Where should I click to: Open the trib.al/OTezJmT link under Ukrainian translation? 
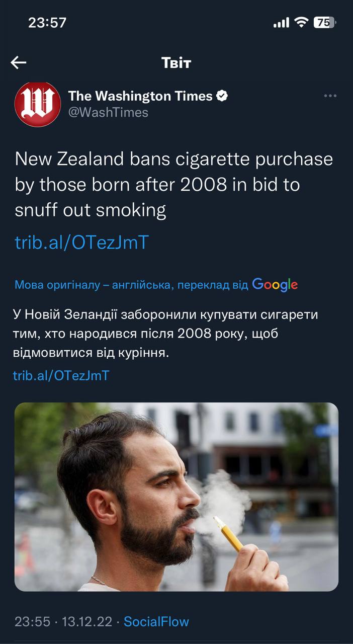61,375
